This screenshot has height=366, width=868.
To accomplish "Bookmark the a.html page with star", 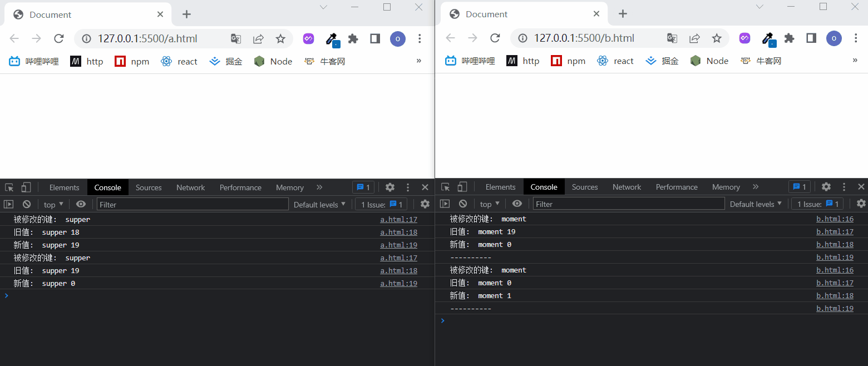I will (x=280, y=38).
